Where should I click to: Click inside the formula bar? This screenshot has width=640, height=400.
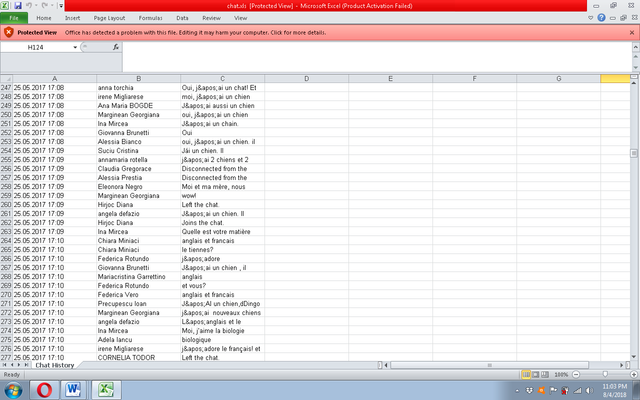tap(378, 56)
